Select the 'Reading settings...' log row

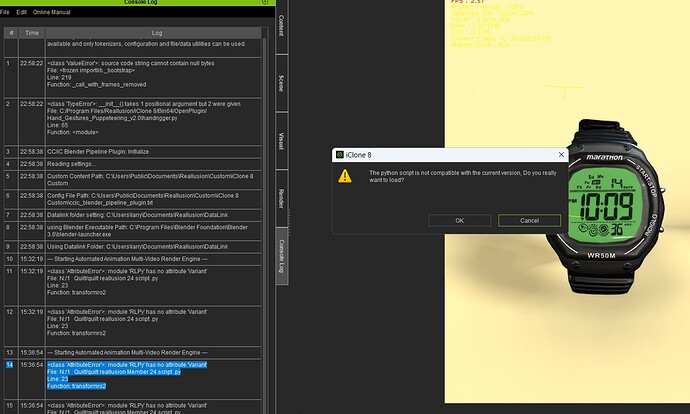(x=133, y=164)
